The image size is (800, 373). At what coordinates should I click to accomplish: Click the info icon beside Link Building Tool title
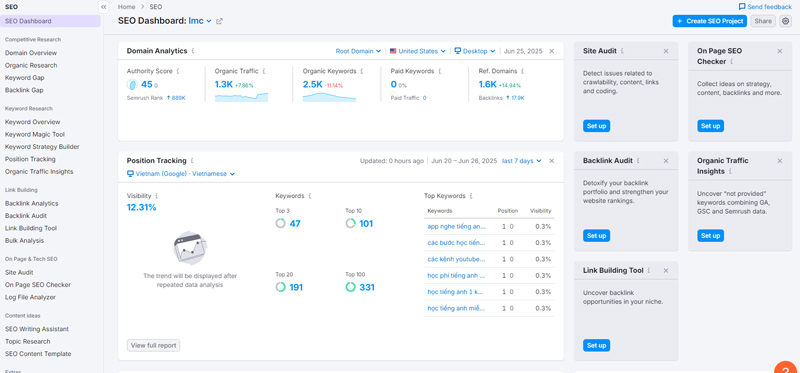[649, 270]
